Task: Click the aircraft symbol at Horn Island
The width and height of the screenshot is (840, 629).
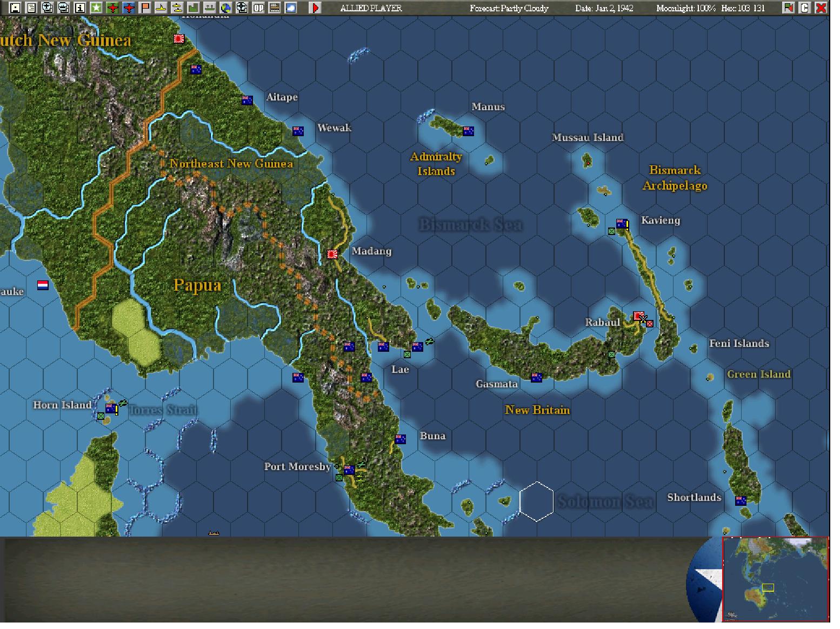Action: pos(123,403)
